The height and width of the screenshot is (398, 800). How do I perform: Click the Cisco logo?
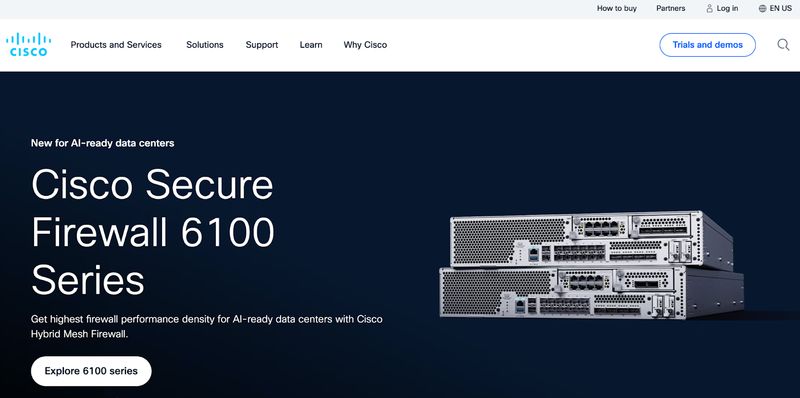(29, 44)
